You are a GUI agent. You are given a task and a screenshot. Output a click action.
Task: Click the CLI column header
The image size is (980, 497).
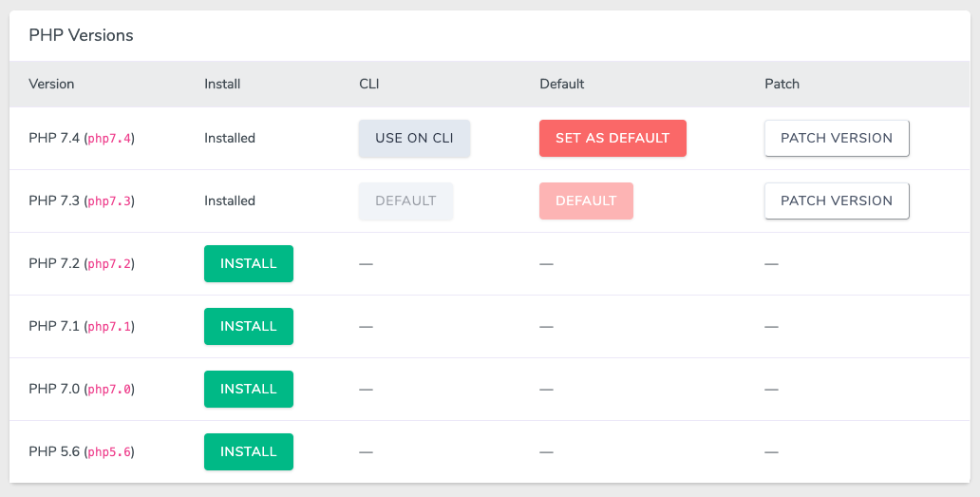tap(368, 84)
